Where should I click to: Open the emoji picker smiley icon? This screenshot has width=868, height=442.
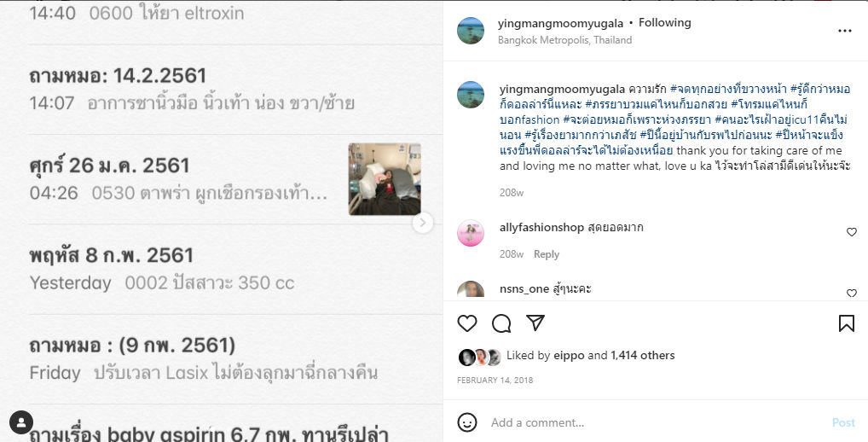[x=467, y=422]
